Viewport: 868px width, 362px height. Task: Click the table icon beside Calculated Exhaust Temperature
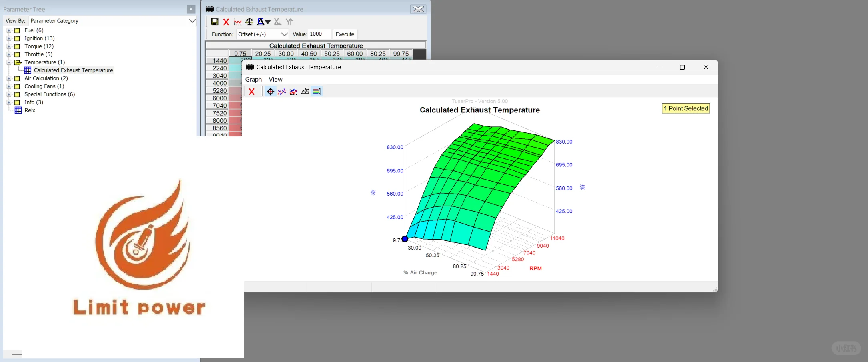(28, 70)
